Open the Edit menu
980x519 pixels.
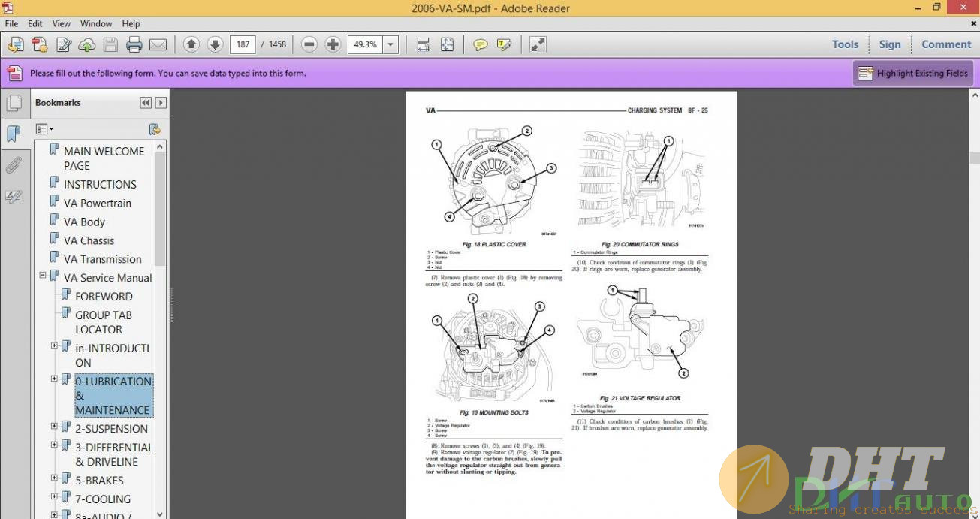(x=35, y=23)
